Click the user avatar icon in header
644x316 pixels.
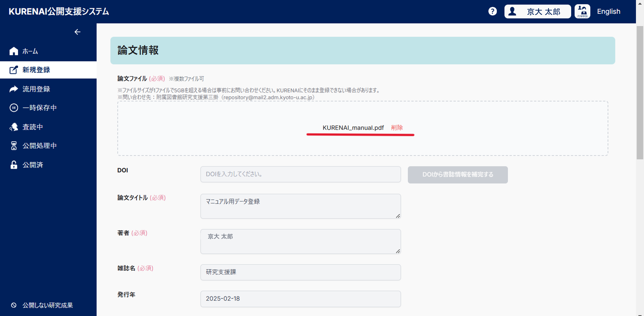pos(512,11)
